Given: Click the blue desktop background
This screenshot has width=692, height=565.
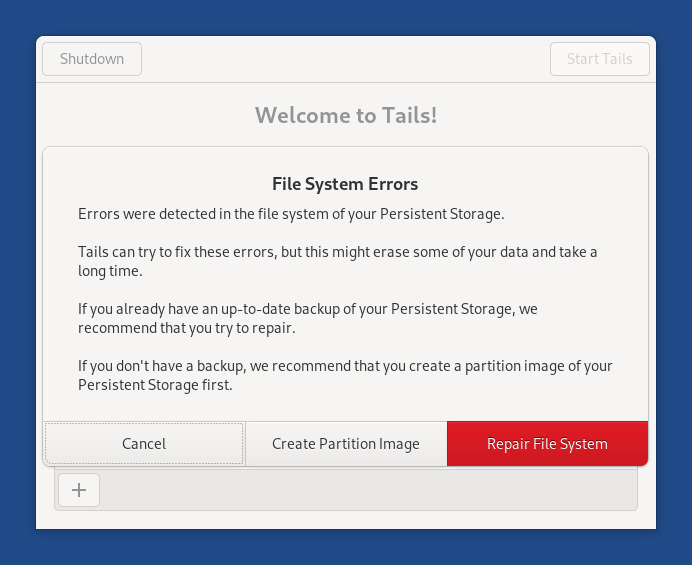Looking at the screenshot, I should (17, 300).
